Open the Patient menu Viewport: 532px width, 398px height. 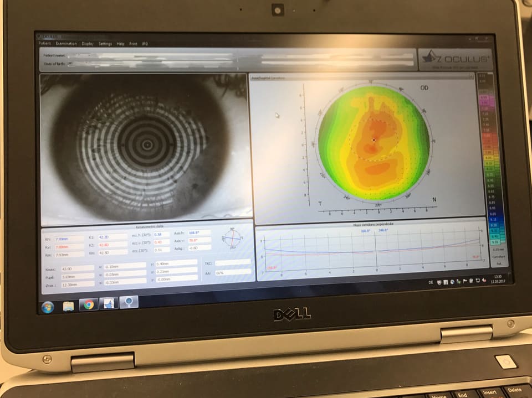click(x=45, y=43)
